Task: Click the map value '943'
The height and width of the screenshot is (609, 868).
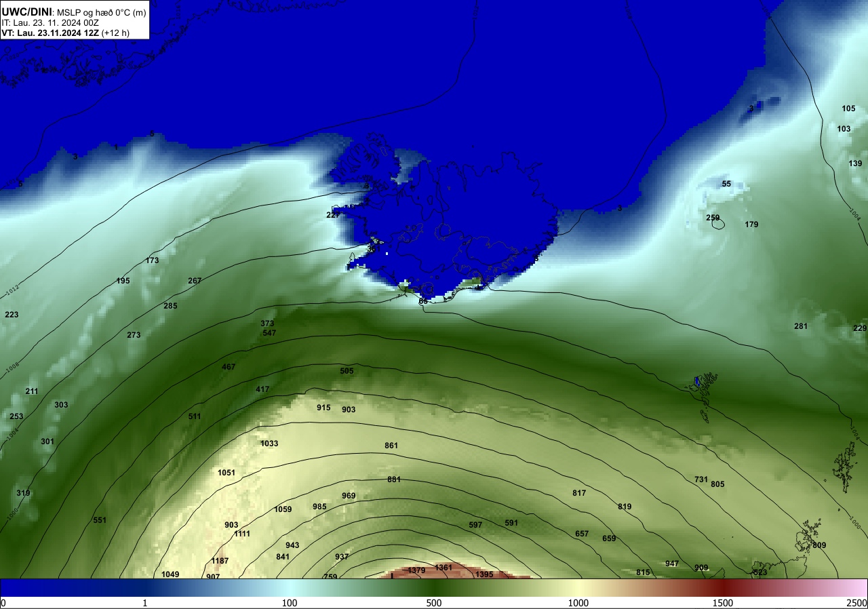Action: 292,545
